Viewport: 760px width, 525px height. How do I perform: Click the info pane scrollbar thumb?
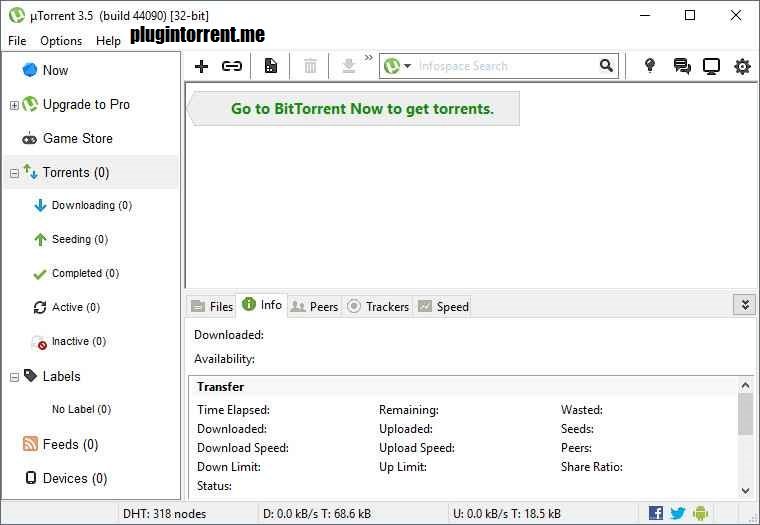coord(745,414)
